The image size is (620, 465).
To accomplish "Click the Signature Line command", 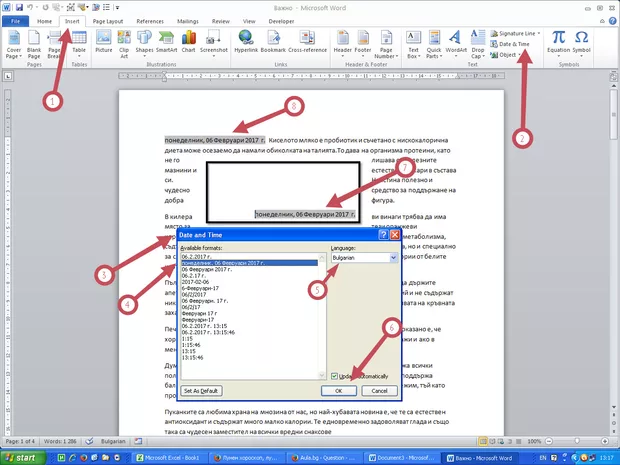I will [515, 34].
